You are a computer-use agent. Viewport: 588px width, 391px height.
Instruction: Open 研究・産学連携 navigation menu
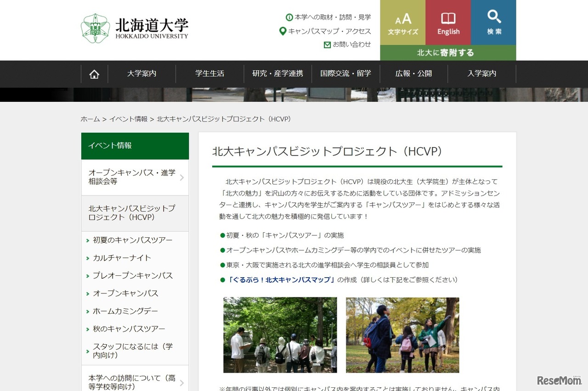click(x=277, y=73)
